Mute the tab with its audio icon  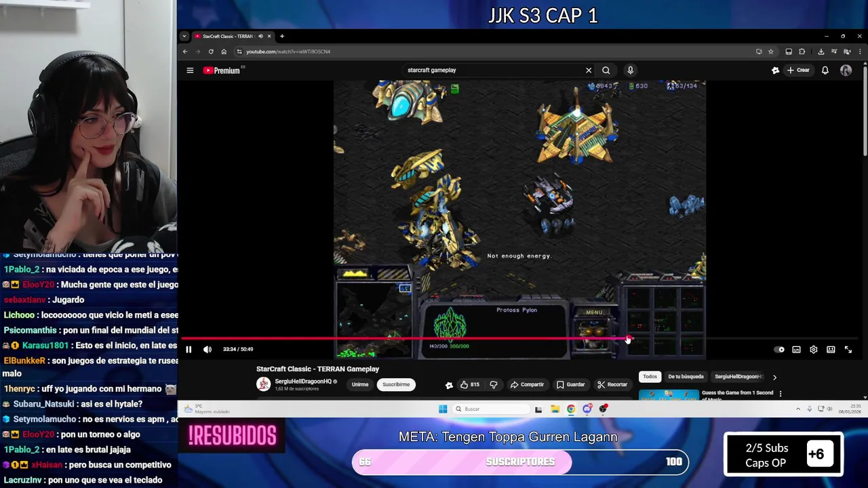pos(260,37)
